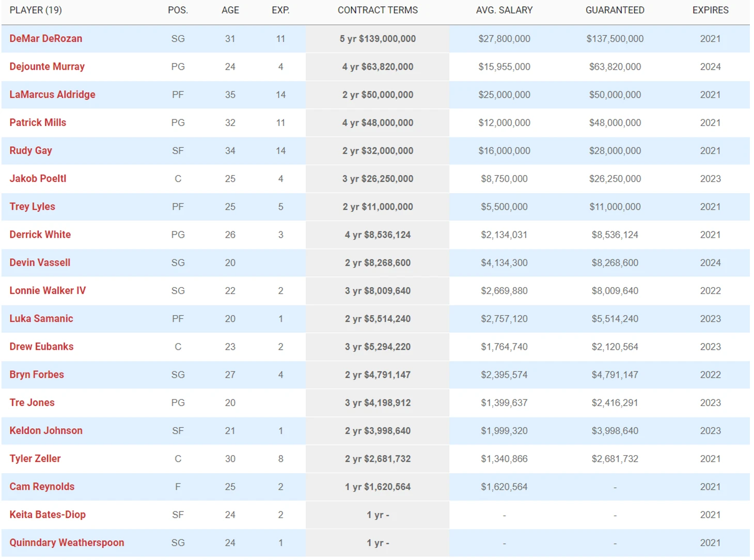Select the '3 yr $5,294,220' contract cell
The image size is (754, 560).
pyautogui.click(x=378, y=347)
